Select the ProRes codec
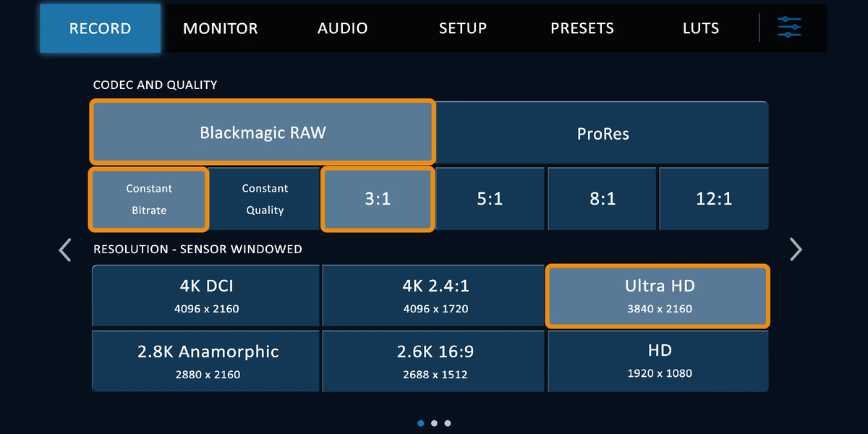The height and width of the screenshot is (434, 868). (603, 132)
